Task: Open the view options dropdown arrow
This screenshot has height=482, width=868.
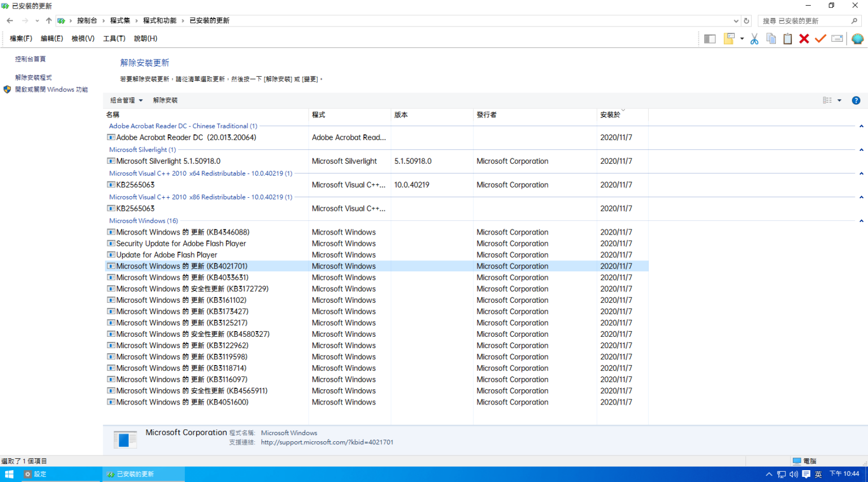Action: coord(839,100)
